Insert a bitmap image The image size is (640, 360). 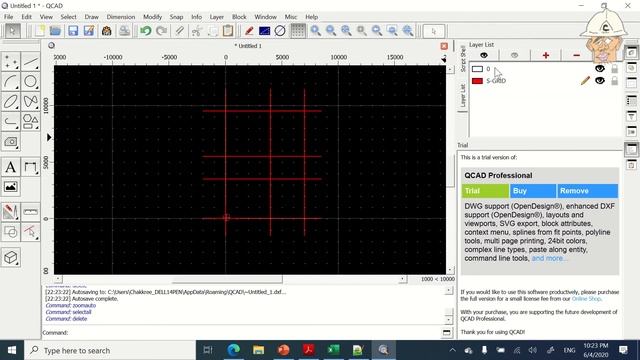tap(11, 187)
